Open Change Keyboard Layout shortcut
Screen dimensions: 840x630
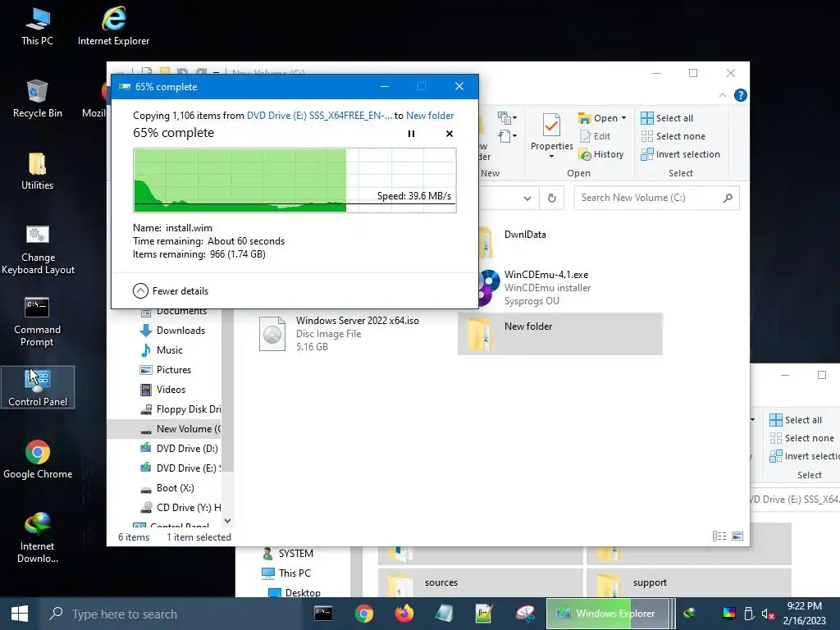tap(38, 249)
